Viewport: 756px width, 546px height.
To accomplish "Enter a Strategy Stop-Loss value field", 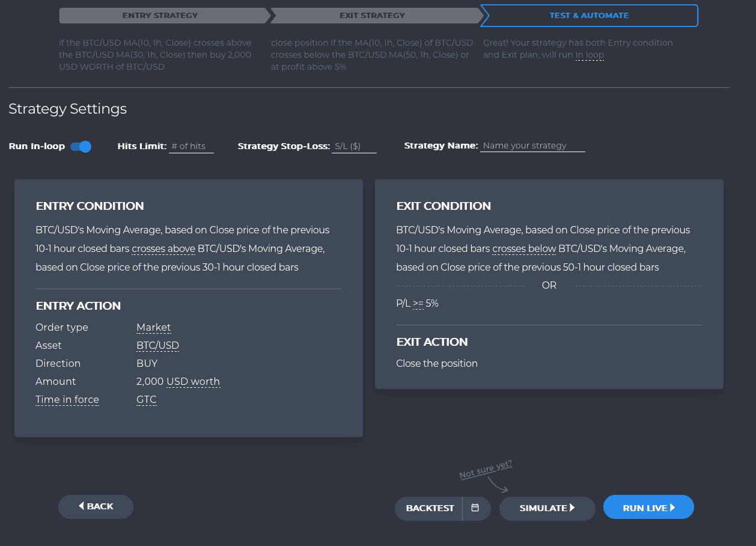I will coord(354,146).
